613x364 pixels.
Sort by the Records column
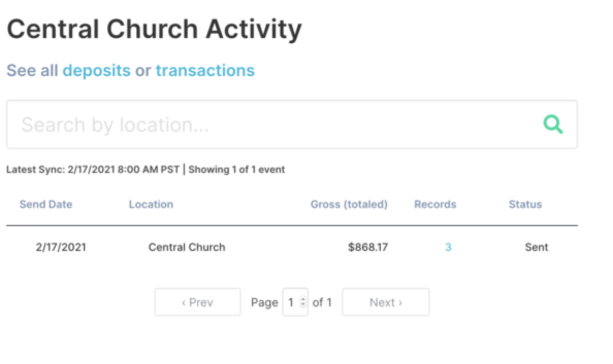point(435,204)
